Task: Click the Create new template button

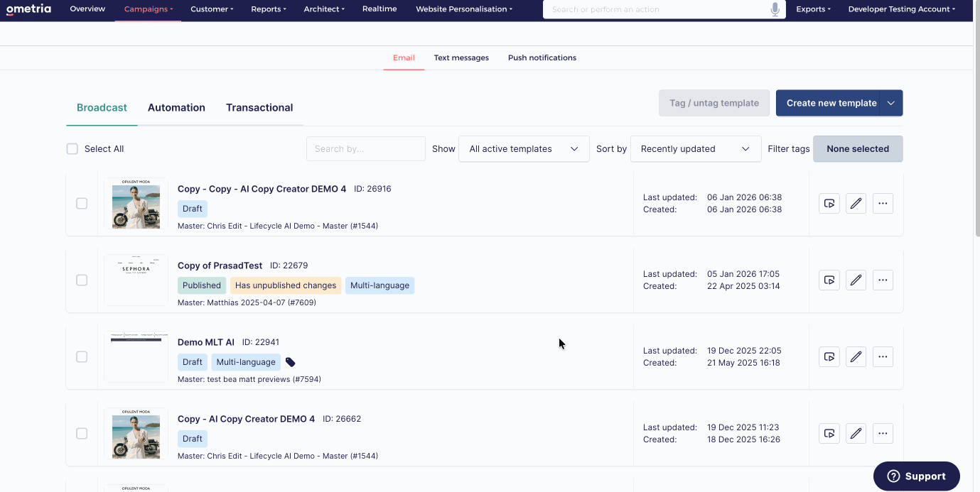Action: click(828, 103)
